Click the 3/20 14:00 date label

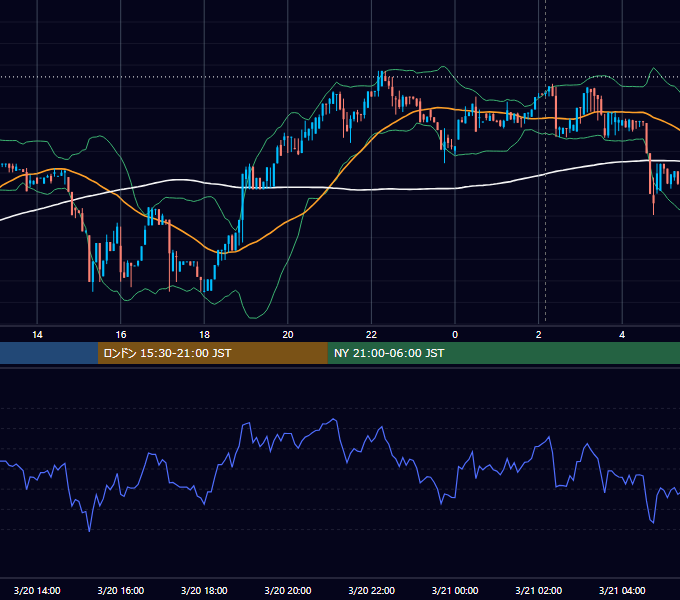pos(37,590)
